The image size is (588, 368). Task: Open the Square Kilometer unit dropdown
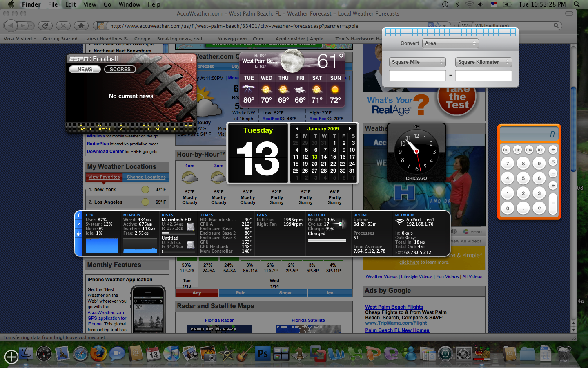[x=483, y=62]
